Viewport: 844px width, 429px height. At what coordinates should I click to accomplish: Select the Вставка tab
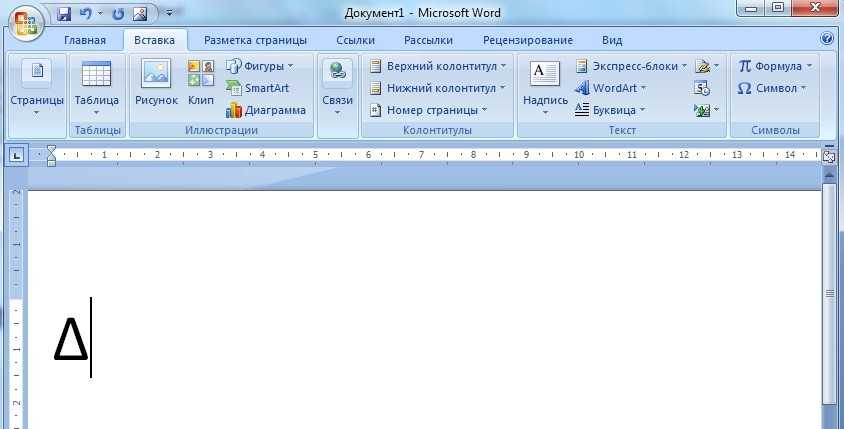point(154,40)
